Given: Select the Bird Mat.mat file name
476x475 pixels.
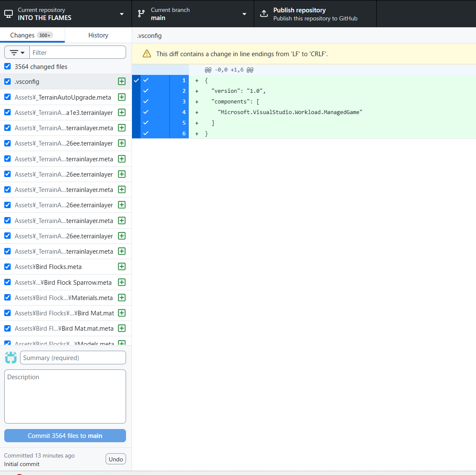Looking at the screenshot, I should [x=64, y=313].
